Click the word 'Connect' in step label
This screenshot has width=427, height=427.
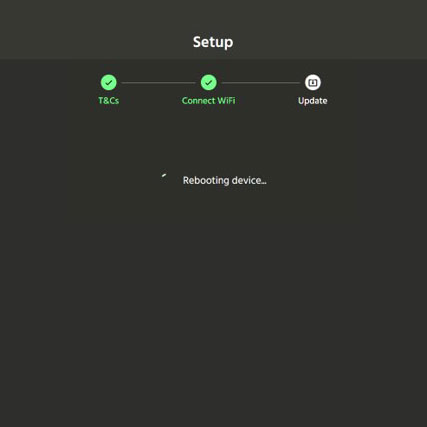(198, 101)
